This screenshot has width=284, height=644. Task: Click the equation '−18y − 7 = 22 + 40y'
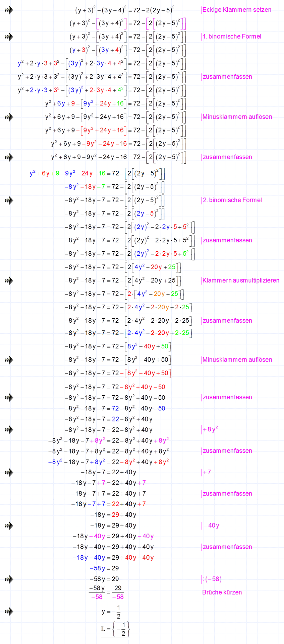109,472
